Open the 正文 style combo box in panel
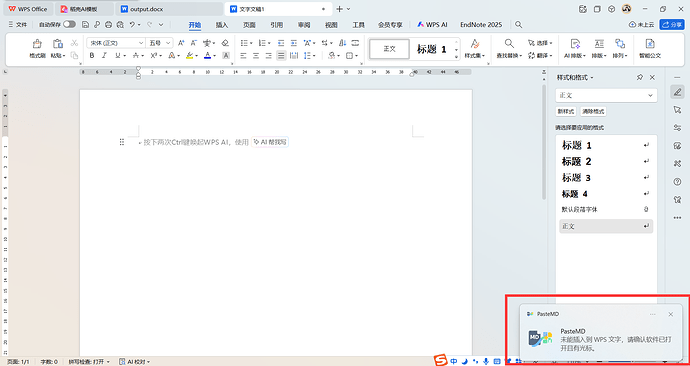 [x=606, y=95]
